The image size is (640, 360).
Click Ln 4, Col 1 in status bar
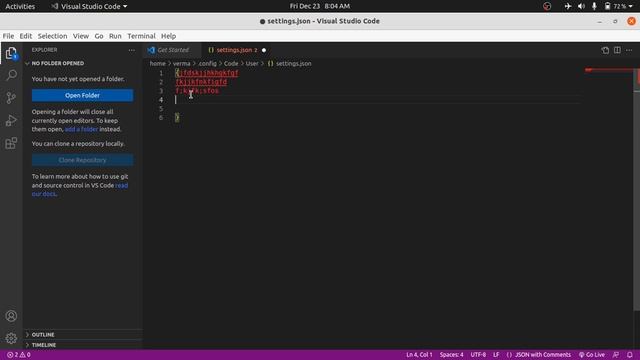point(419,355)
